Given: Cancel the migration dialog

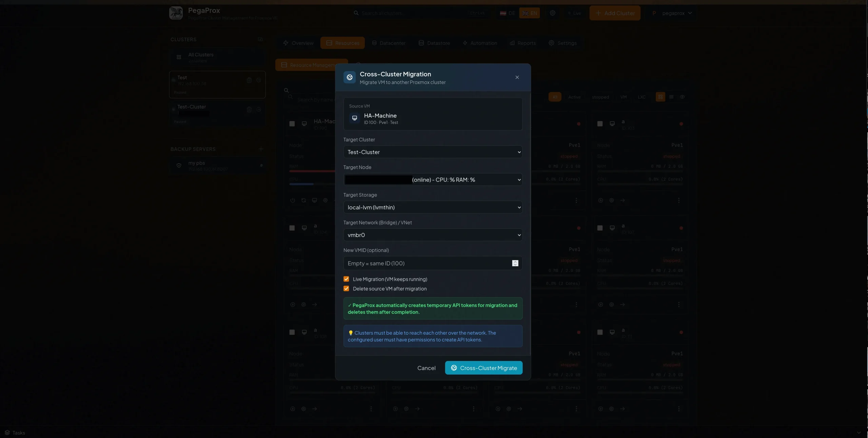Looking at the screenshot, I should coord(426,368).
